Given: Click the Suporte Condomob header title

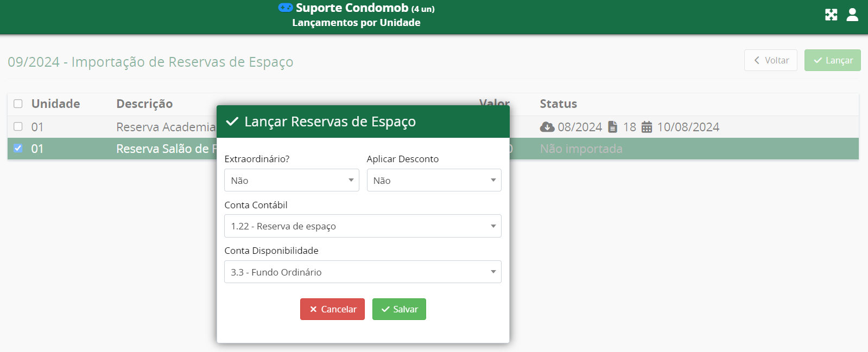Looking at the screenshot, I should 352,8.
